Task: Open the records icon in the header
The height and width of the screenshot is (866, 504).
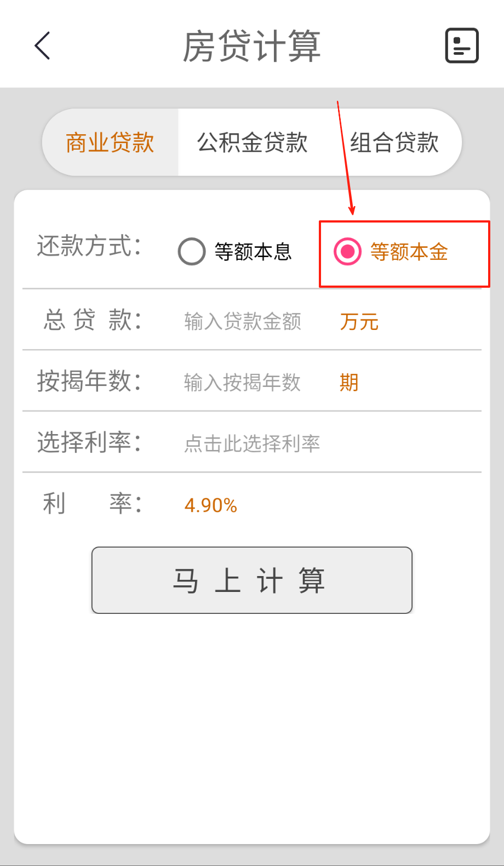Action: (462, 45)
